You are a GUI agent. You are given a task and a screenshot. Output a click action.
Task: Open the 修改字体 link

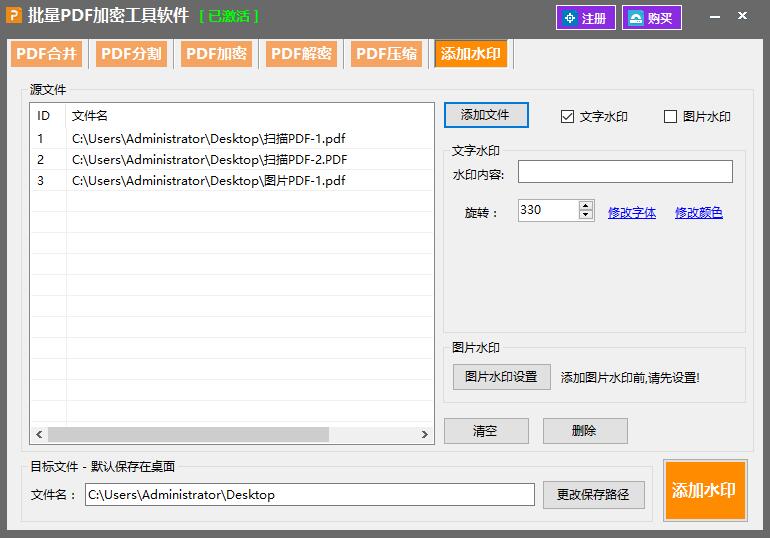pos(632,213)
